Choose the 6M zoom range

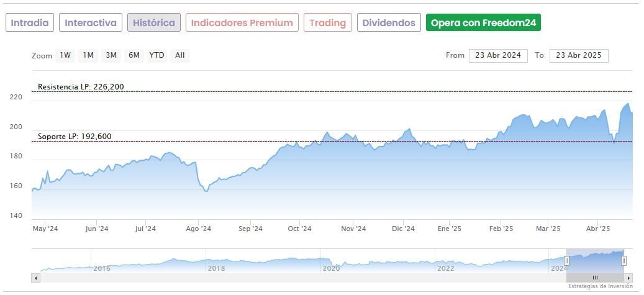coord(134,55)
